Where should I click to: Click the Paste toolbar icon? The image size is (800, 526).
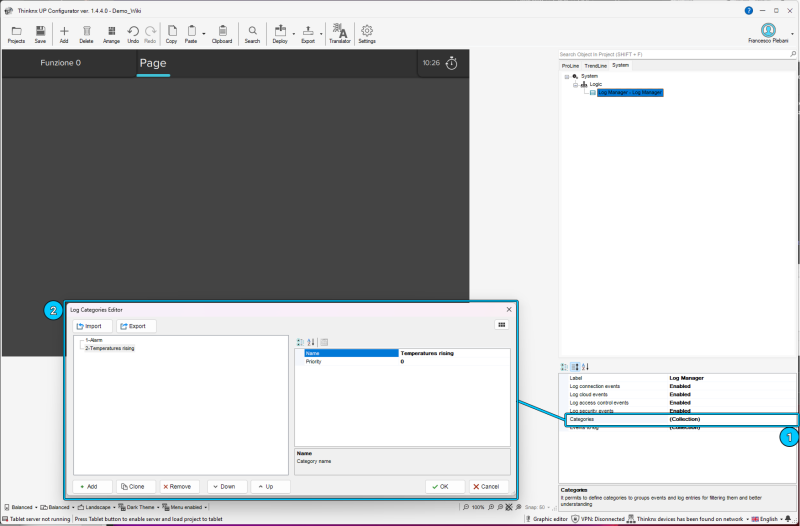coord(191,34)
